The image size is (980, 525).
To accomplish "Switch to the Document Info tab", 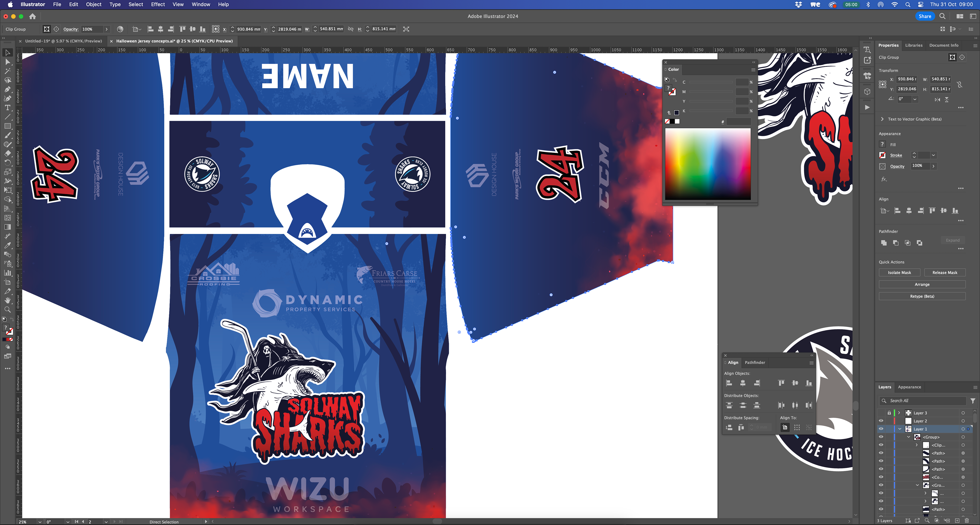I will click(x=944, y=45).
